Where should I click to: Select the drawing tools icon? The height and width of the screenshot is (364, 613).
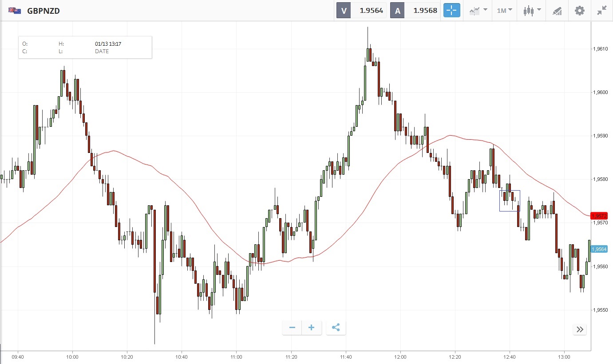pyautogui.click(x=557, y=11)
